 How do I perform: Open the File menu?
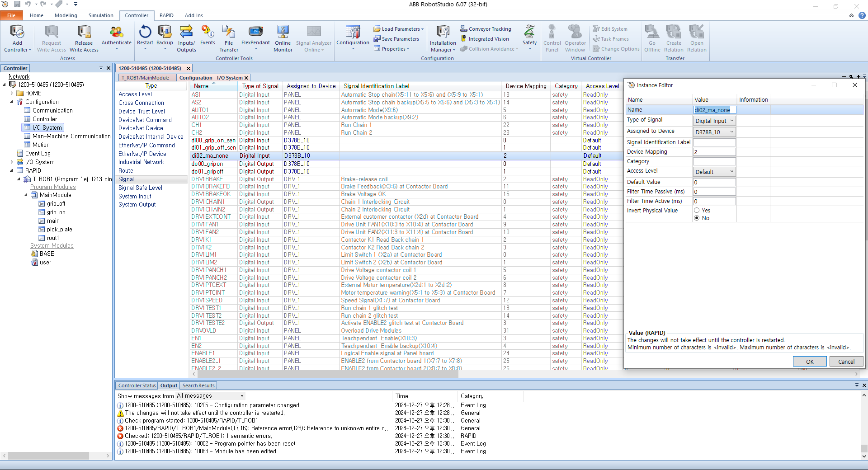pyautogui.click(x=11, y=15)
